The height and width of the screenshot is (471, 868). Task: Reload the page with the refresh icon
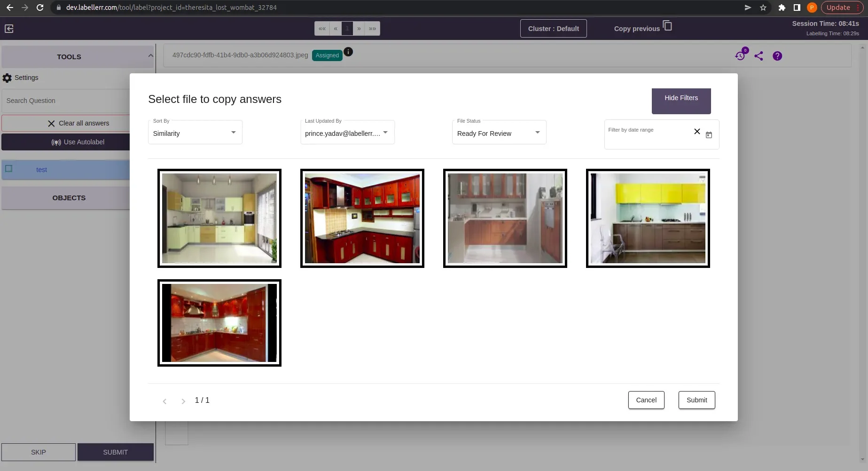pyautogui.click(x=40, y=8)
